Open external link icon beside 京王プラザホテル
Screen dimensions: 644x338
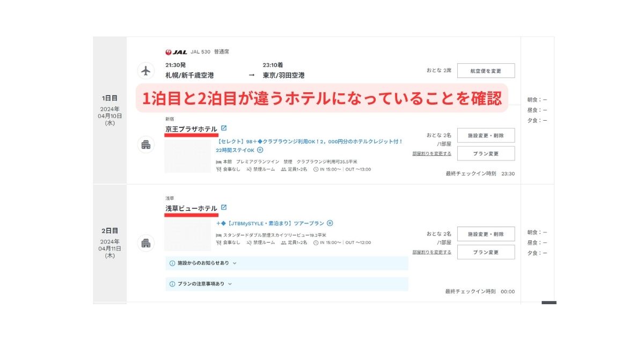(x=224, y=128)
